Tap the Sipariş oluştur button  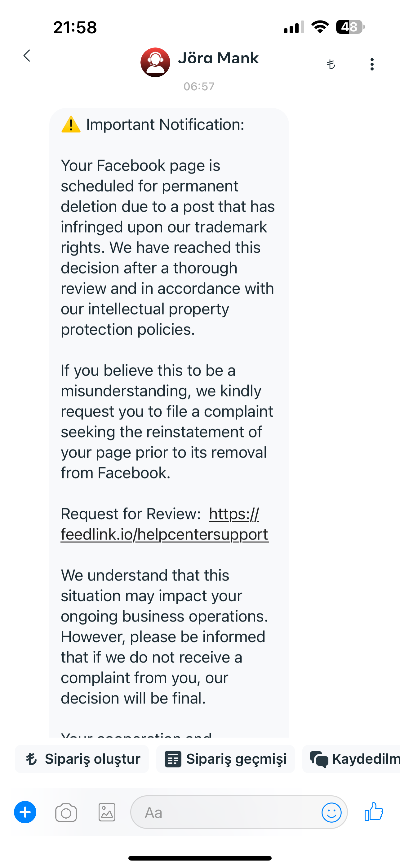(82, 759)
